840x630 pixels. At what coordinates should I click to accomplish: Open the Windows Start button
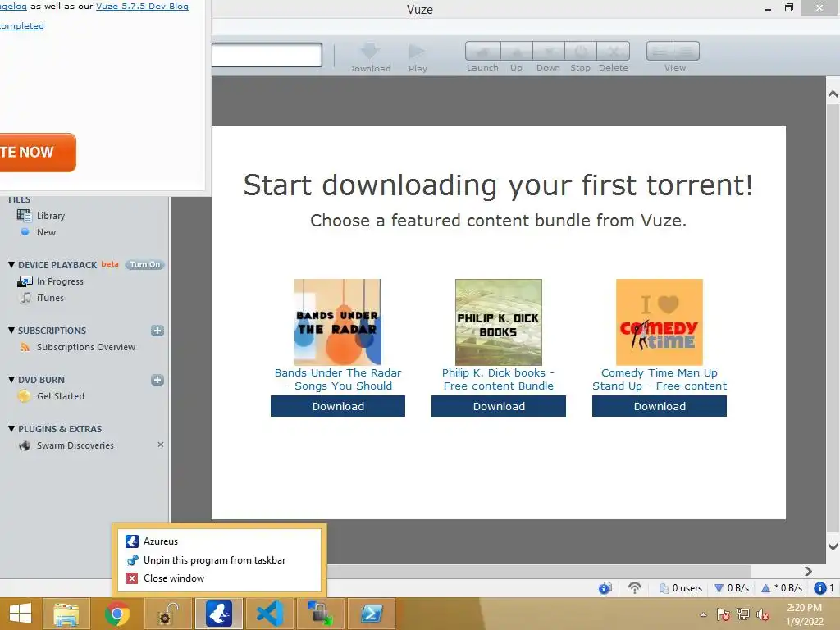[21, 614]
